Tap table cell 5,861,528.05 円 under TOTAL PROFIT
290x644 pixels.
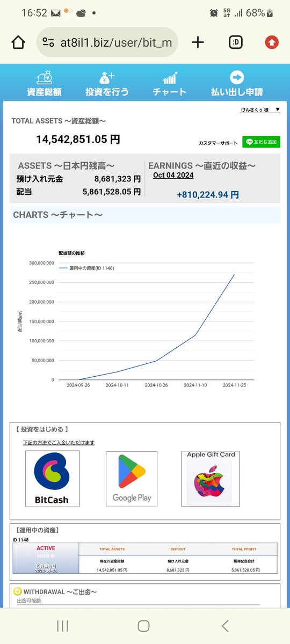pos(244,570)
